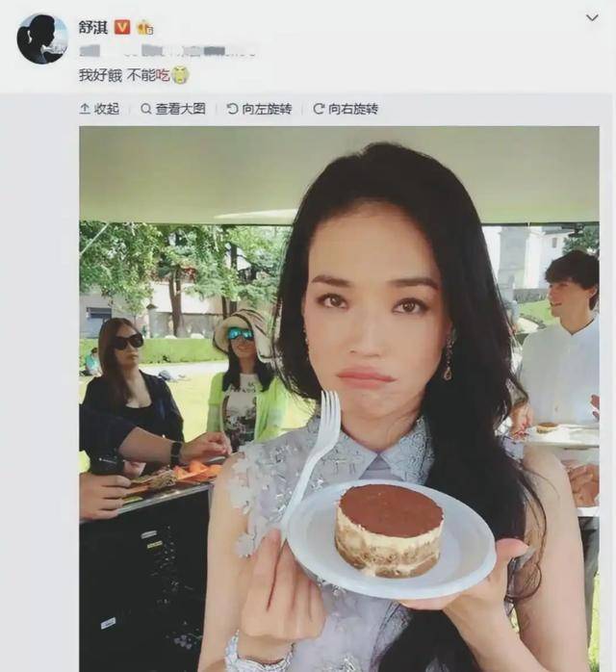
Task: Collapse the image with 收起
Action: 99,109
